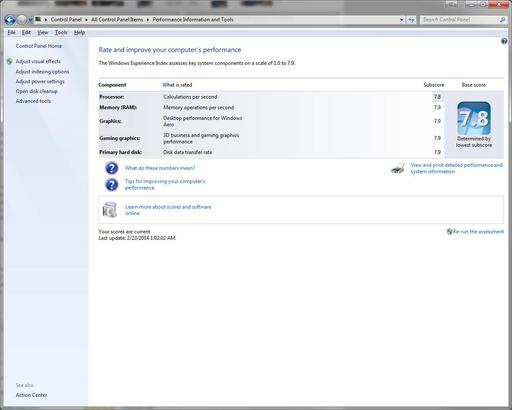Click 'Performance Information and Tools' breadcrumb
Screen dimensions: 512x410
tap(193, 20)
